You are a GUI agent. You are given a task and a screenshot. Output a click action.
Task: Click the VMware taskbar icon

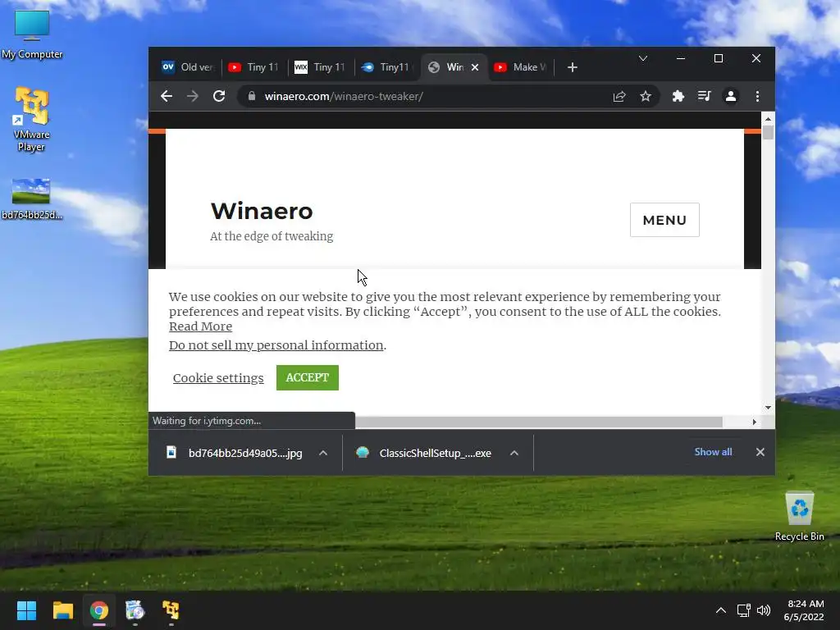(x=171, y=610)
